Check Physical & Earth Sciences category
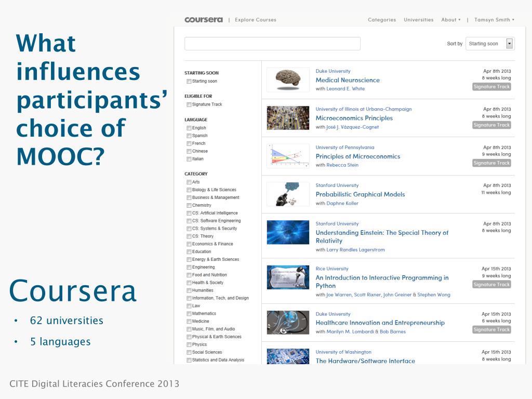The width and height of the screenshot is (532, 399). tap(189, 337)
